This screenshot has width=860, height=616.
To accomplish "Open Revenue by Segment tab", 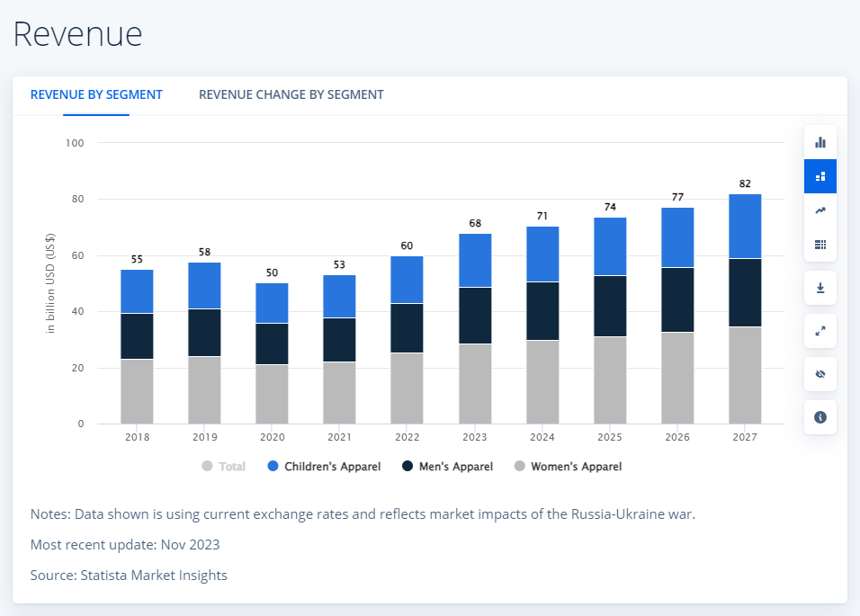I will 96,94.
